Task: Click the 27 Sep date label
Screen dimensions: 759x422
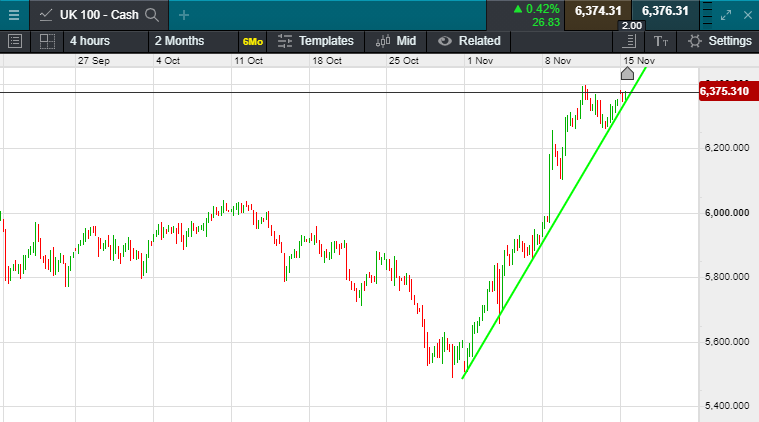Action: point(94,61)
